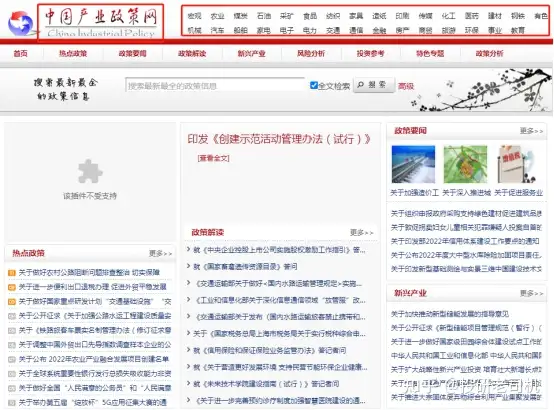Select the 石油 industry category link
This screenshot has height=410, width=554.
(264, 16)
